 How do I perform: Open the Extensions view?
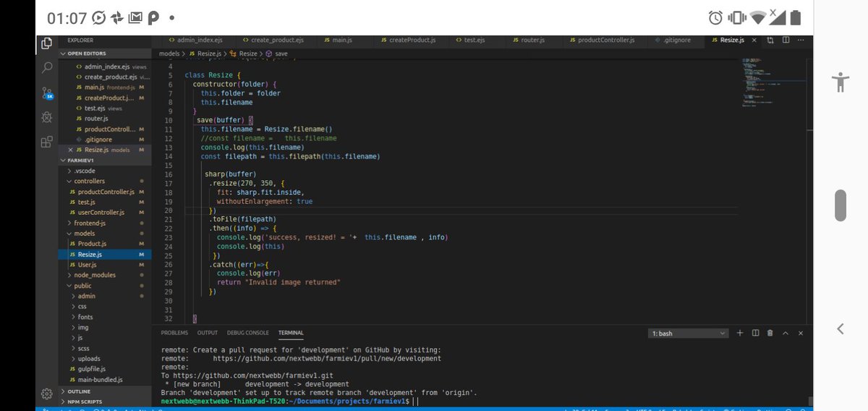(x=46, y=142)
